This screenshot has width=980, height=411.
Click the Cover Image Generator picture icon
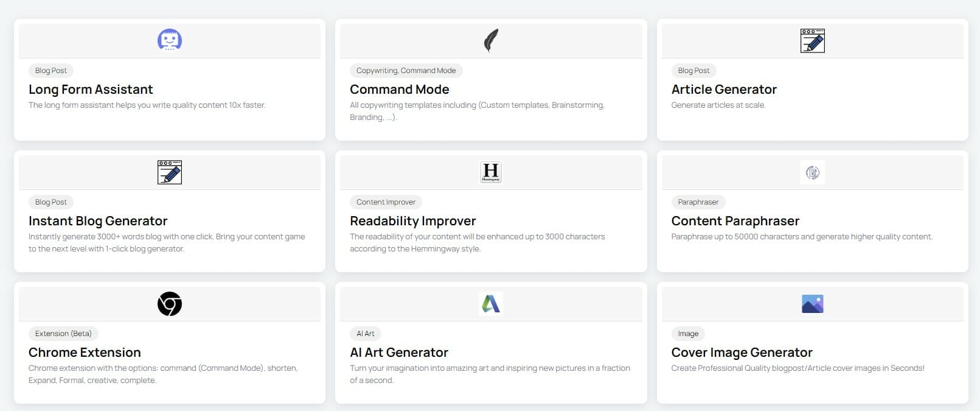[x=812, y=304]
